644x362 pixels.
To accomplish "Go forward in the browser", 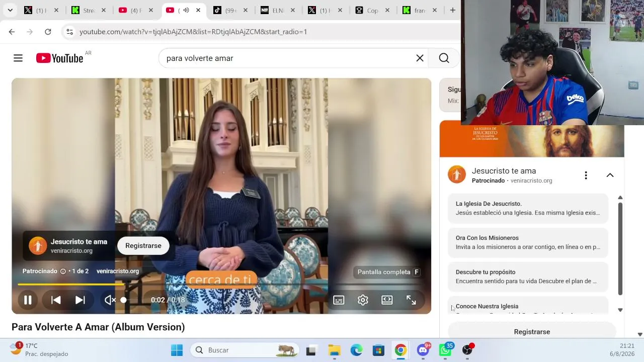I will tap(30, 32).
